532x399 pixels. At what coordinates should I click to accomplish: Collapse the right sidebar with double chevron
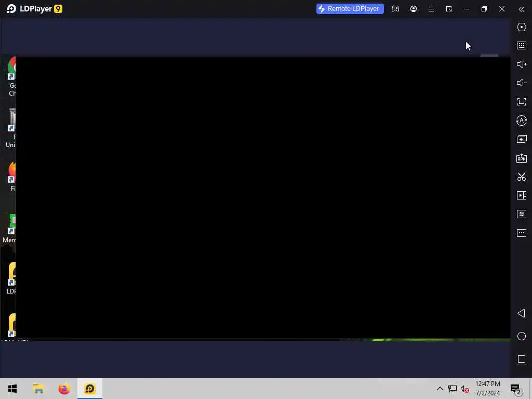point(522,9)
